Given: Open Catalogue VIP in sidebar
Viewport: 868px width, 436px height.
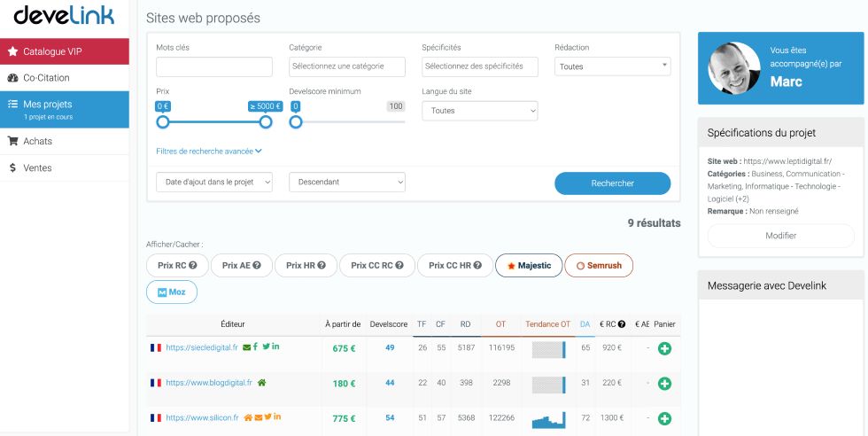Looking at the screenshot, I should click(x=64, y=51).
